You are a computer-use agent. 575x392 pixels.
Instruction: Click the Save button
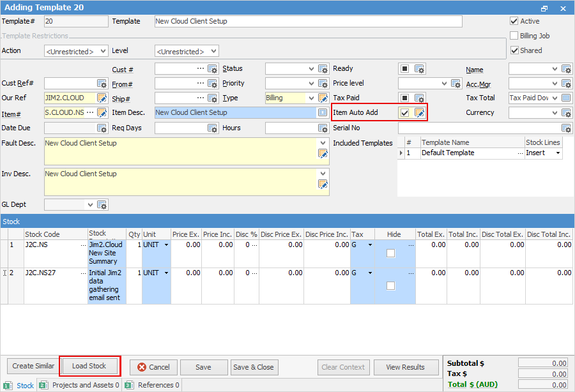204,367
